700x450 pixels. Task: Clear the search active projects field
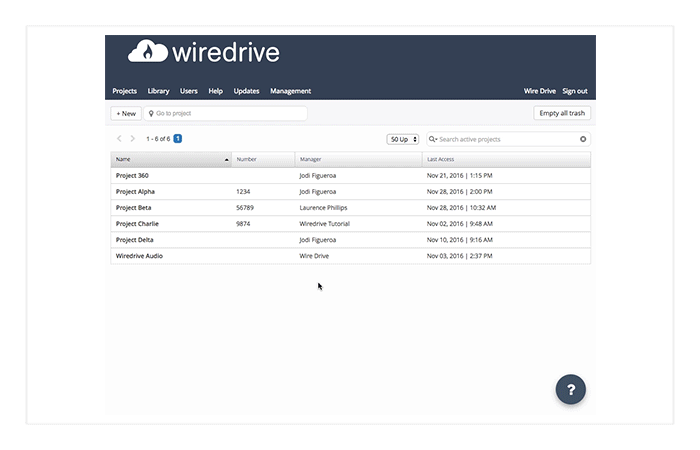click(x=583, y=139)
